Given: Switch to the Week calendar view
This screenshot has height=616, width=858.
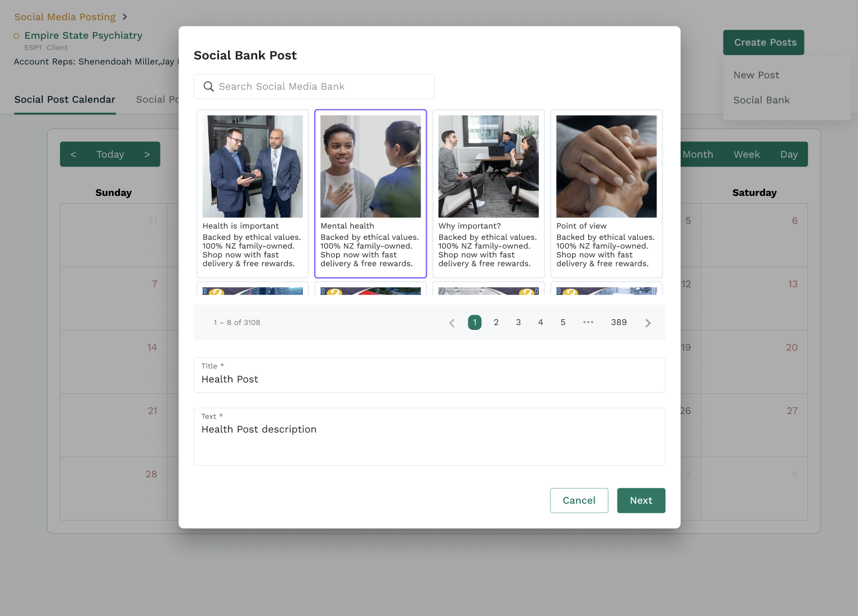Looking at the screenshot, I should [x=746, y=154].
